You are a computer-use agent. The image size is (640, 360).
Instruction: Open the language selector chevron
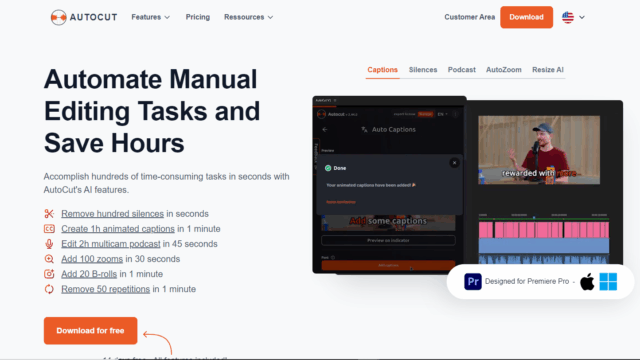tap(582, 17)
